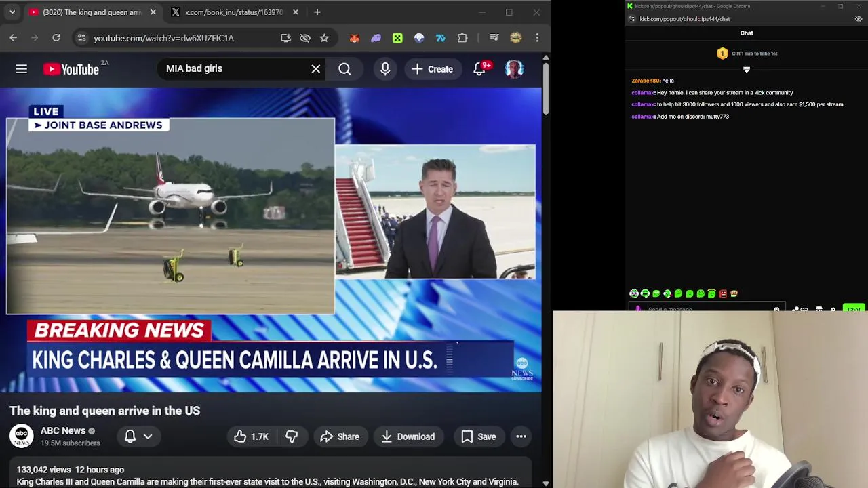Install app icon in address bar
This screenshot has width=868, height=488.
coord(286,38)
